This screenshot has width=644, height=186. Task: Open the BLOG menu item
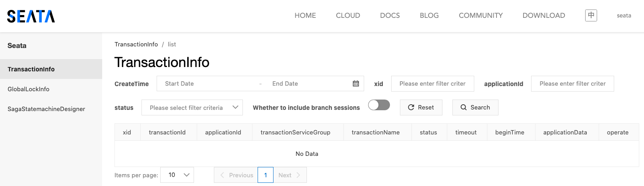429,15
